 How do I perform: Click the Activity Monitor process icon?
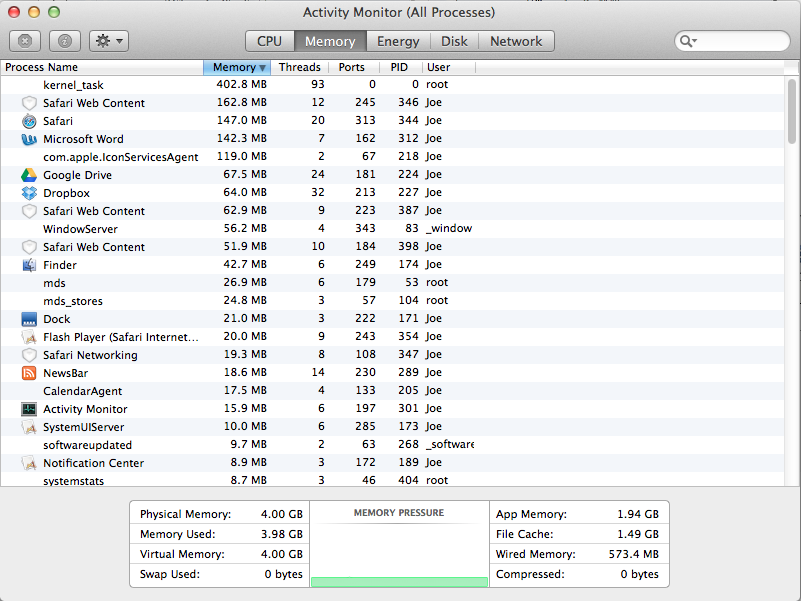pos(29,409)
